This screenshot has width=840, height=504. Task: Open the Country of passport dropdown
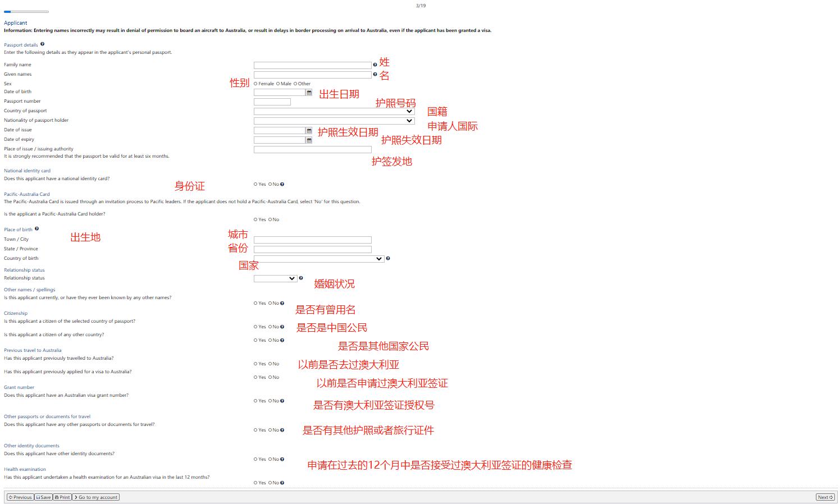[334, 111]
